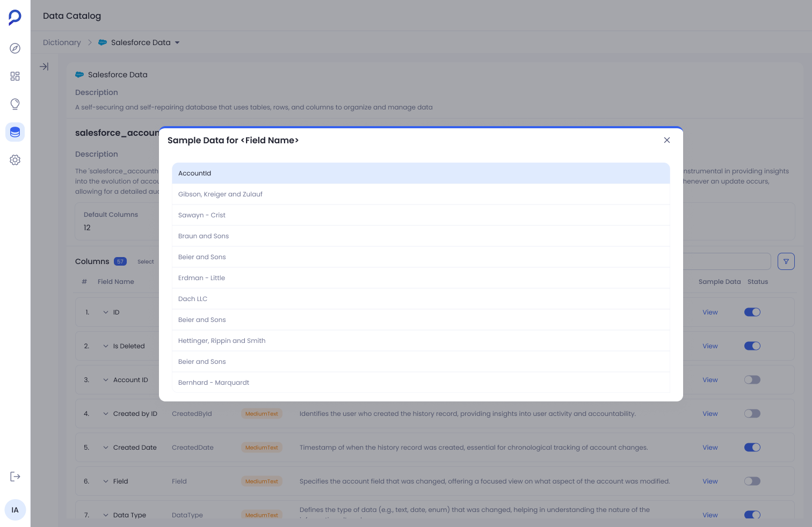Screen dimensions: 812x527
Task: View sample data for Created by ID row
Action: pos(710,414)
